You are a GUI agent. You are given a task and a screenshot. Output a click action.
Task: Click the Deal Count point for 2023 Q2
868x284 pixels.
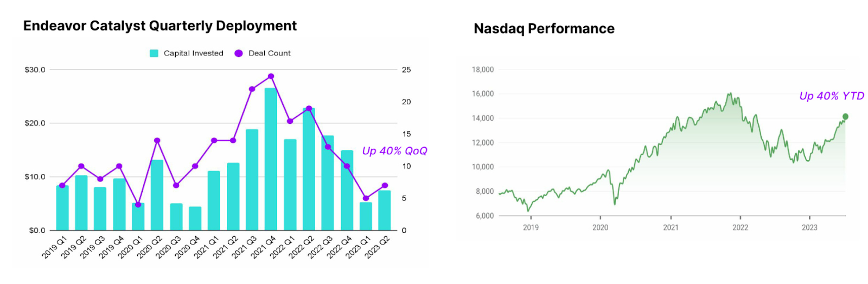coord(385,186)
